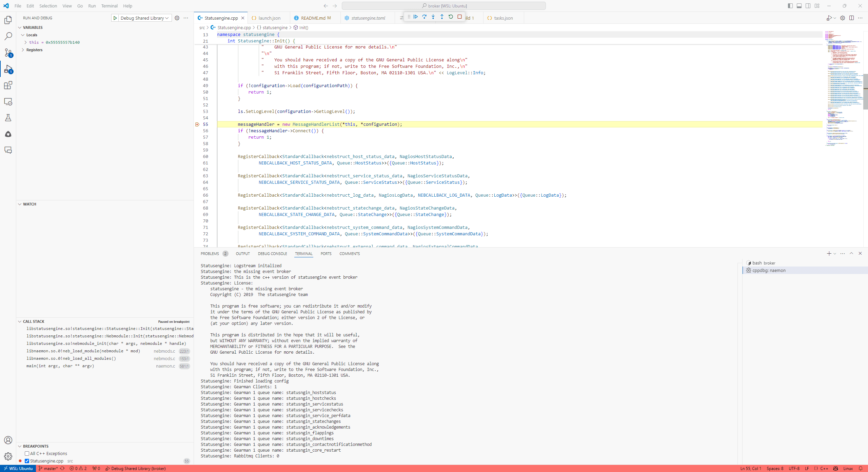Image resolution: width=868 pixels, height=472 pixels.
Task: Click the Call Stack panel icon
Action: click(20, 321)
